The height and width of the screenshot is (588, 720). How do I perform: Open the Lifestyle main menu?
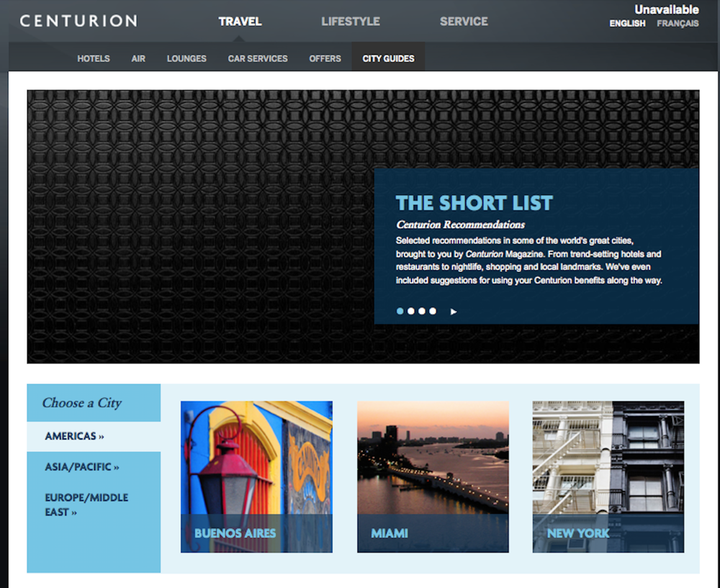pyautogui.click(x=351, y=22)
